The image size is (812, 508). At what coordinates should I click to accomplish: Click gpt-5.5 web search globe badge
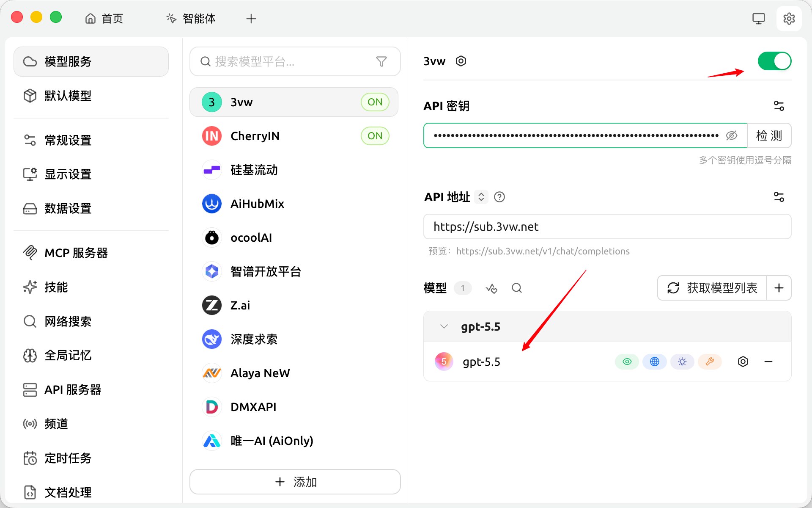coord(654,362)
